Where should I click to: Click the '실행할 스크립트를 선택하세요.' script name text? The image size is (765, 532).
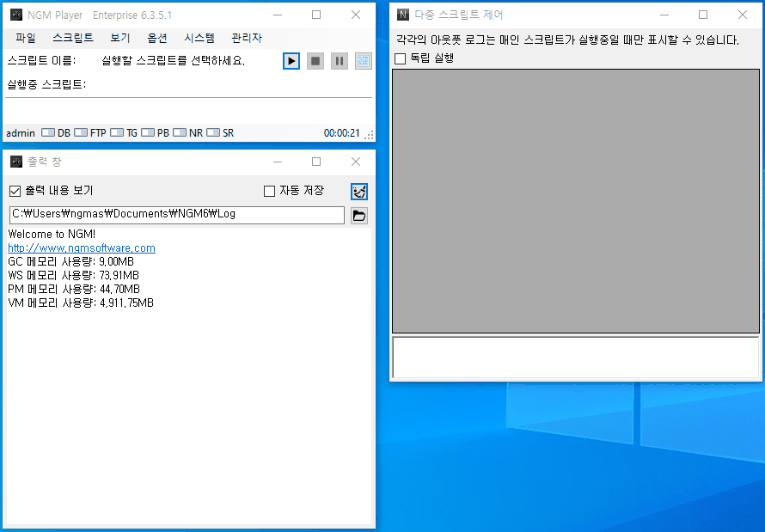(173, 61)
